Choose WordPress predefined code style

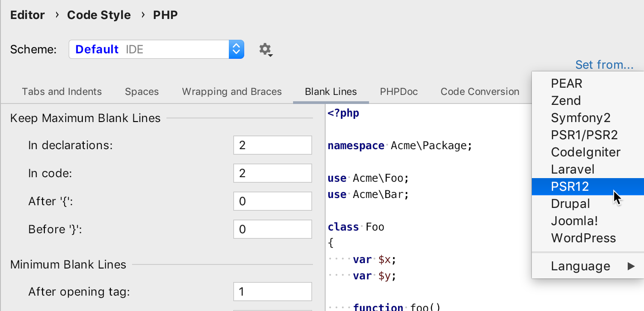tap(583, 238)
